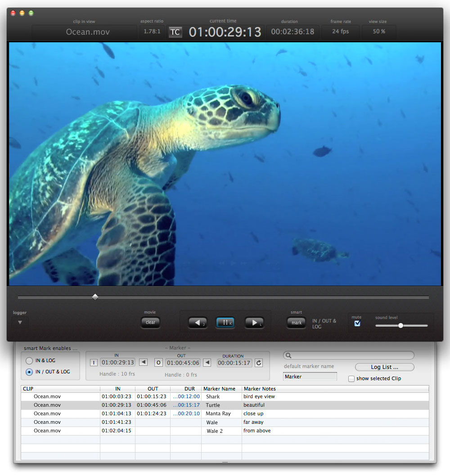Image resolution: width=450 pixels, height=476 pixels.
Task: Click the movie clear button
Action: [x=150, y=322]
